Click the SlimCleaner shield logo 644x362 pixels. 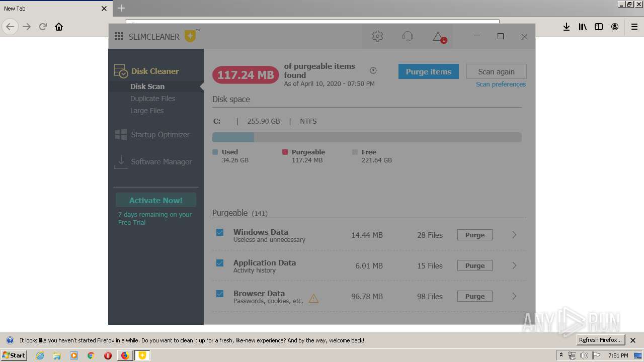click(190, 36)
